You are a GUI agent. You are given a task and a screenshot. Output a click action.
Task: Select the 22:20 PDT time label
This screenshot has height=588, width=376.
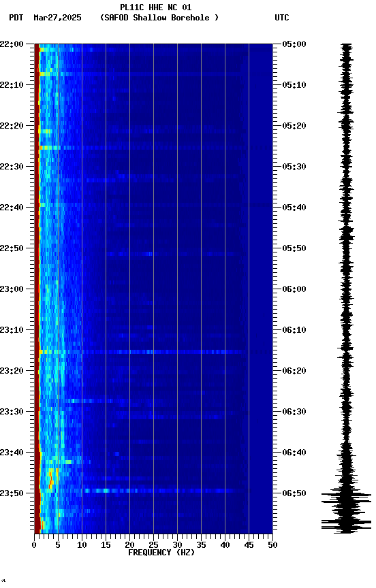pos(12,126)
